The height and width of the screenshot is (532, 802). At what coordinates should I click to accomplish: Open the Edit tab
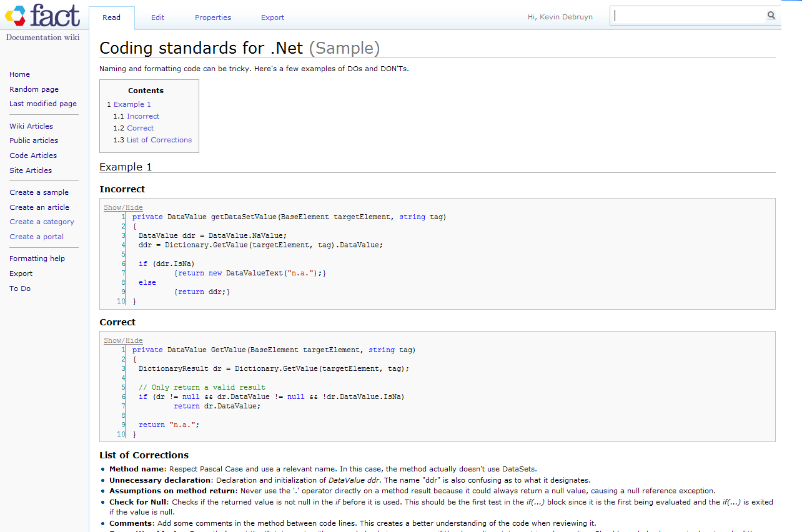(157, 17)
